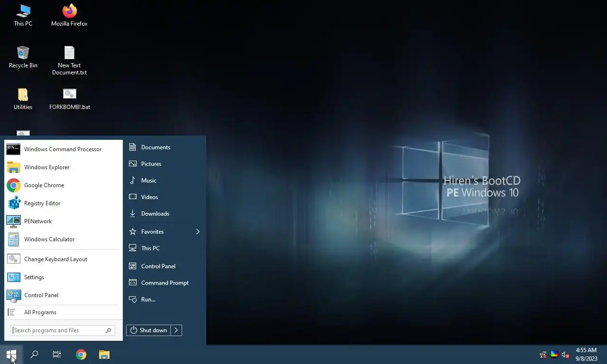Open Videos folder from Start menu

click(165, 197)
